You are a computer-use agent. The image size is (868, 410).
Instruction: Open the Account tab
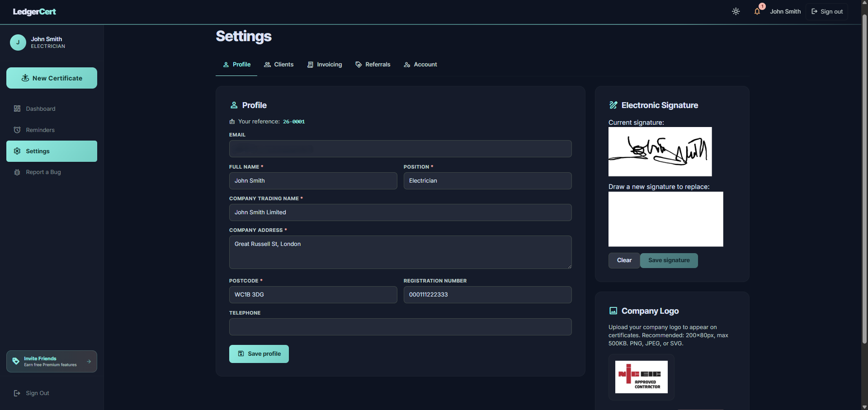(x=420, y=64)
